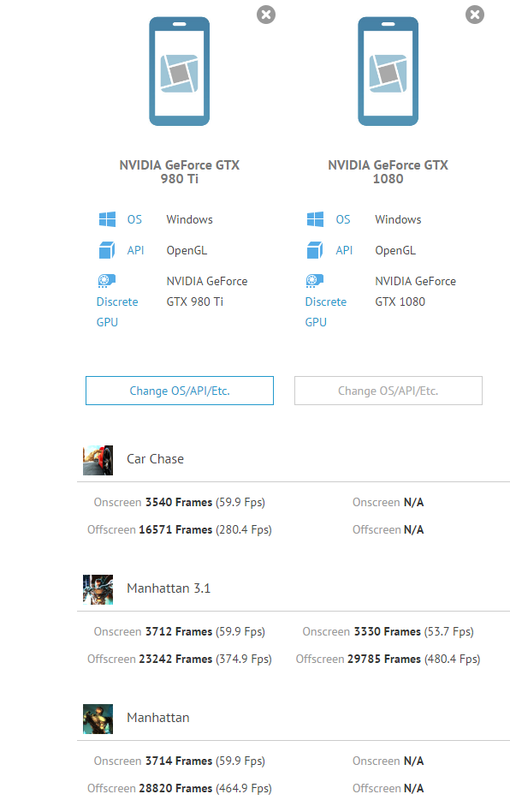Click Windows logo icon for GTX 1080
Image resolution: width=510 pixels, height=812 pixels.
pos(315,219)
